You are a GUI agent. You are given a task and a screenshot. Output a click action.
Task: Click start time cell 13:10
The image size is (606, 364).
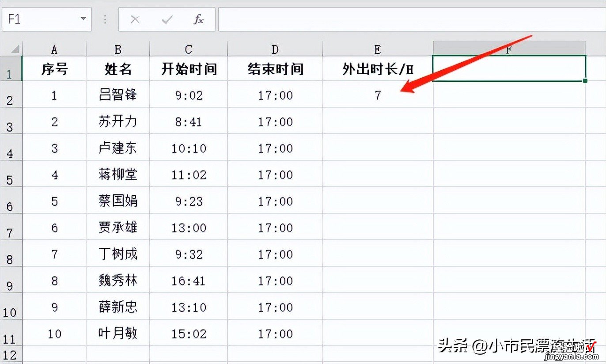click(x=189, y=307)
